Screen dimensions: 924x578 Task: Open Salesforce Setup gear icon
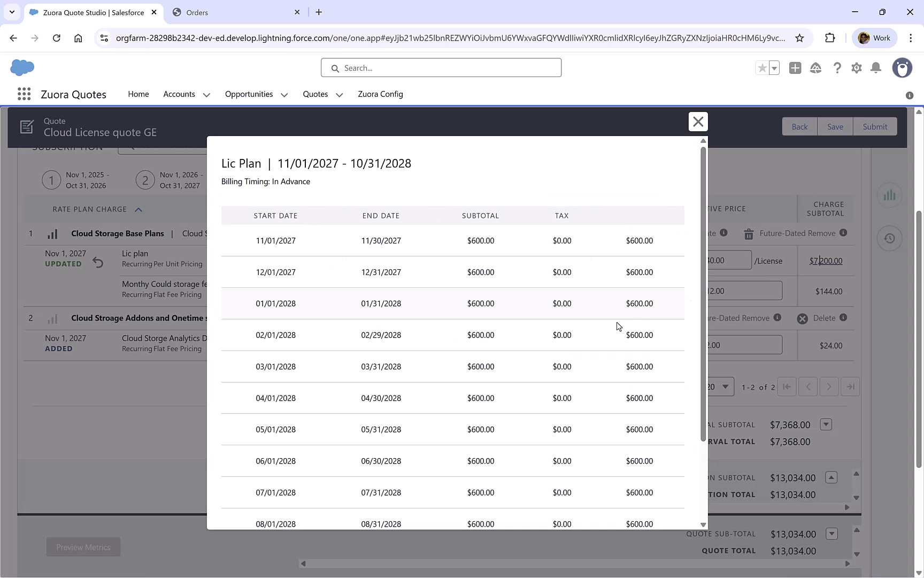tap(856, 68)
